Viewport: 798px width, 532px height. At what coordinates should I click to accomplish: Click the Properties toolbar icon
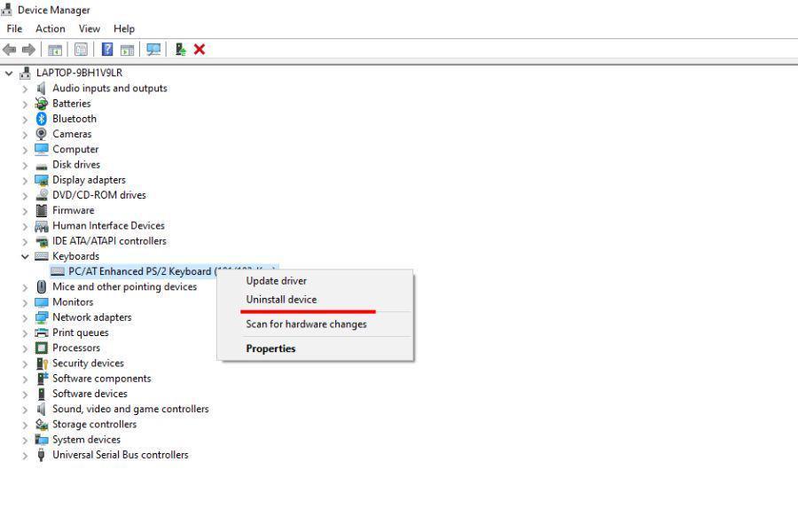(81, 50)
